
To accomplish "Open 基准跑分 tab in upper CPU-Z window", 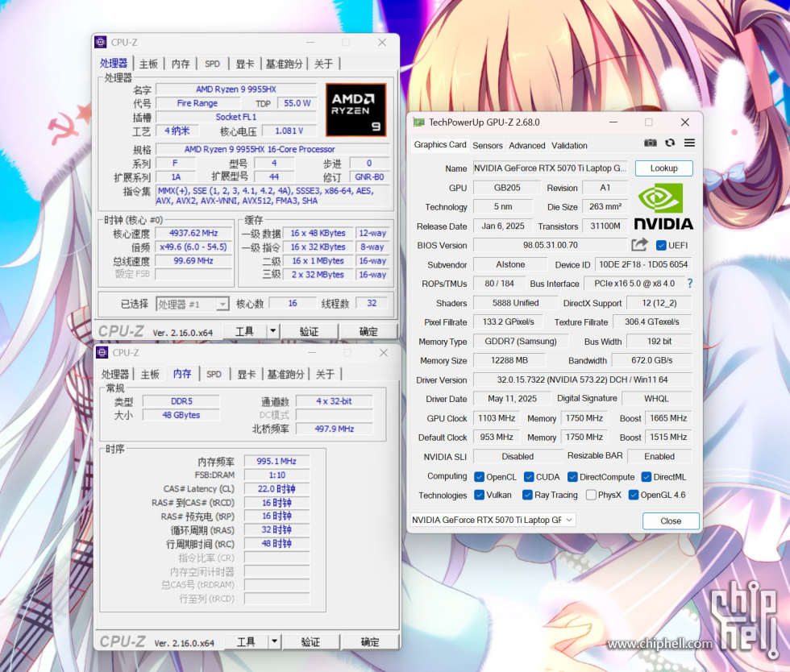I will point(284,64).
